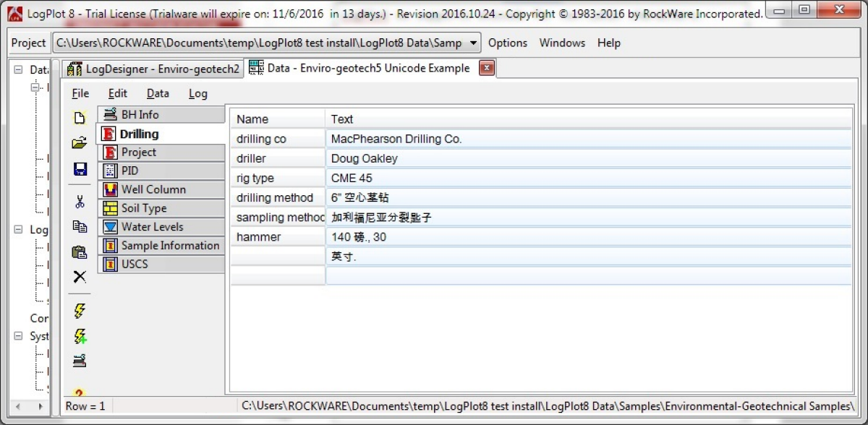The width and height of the screenshot is (868, 425).
Task: Click the New file icon
Action: (80, 118)
